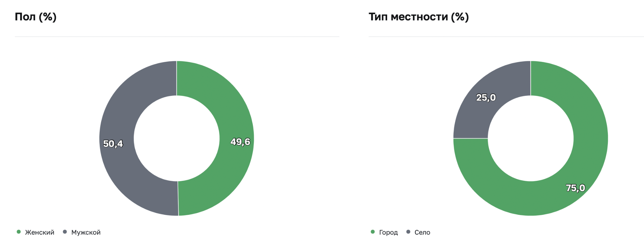The height and width of the screenshot is (245, 644).
Task: Toggle the Женский series legend label
Action: tap(40, 232)
